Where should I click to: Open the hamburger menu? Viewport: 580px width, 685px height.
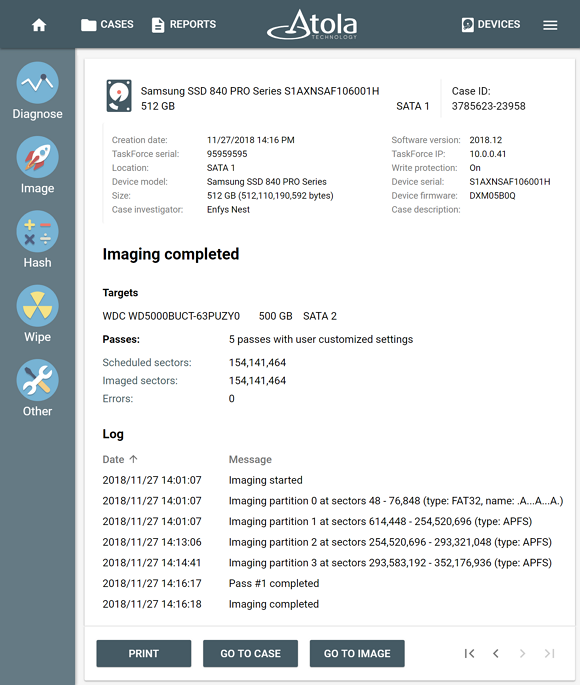point(550,25)
